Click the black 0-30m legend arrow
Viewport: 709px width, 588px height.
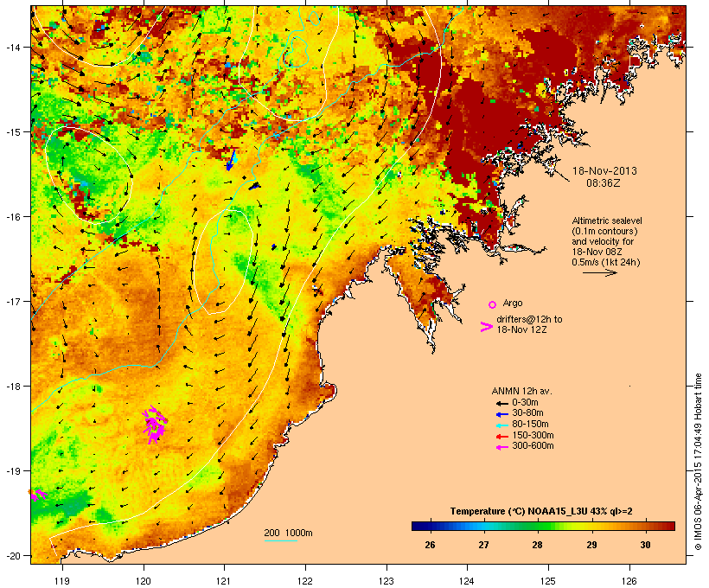pyautogui.click(x=501, y=403)
